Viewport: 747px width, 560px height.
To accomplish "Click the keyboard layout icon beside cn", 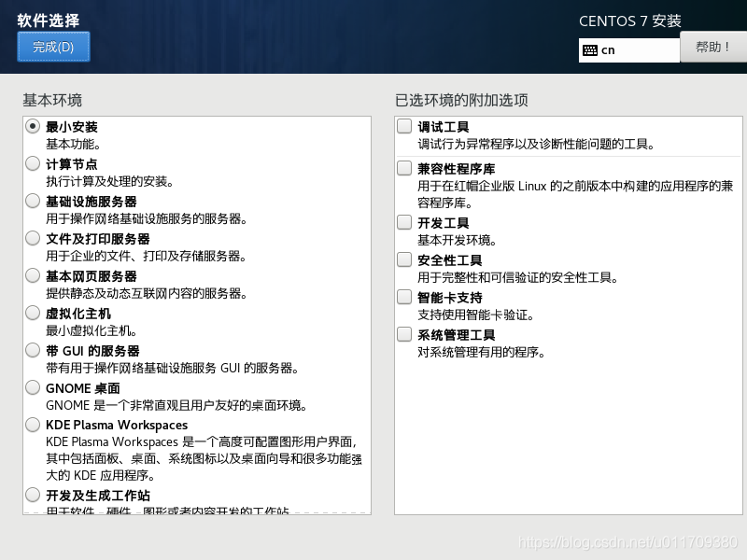I will (x=590, y=50).
